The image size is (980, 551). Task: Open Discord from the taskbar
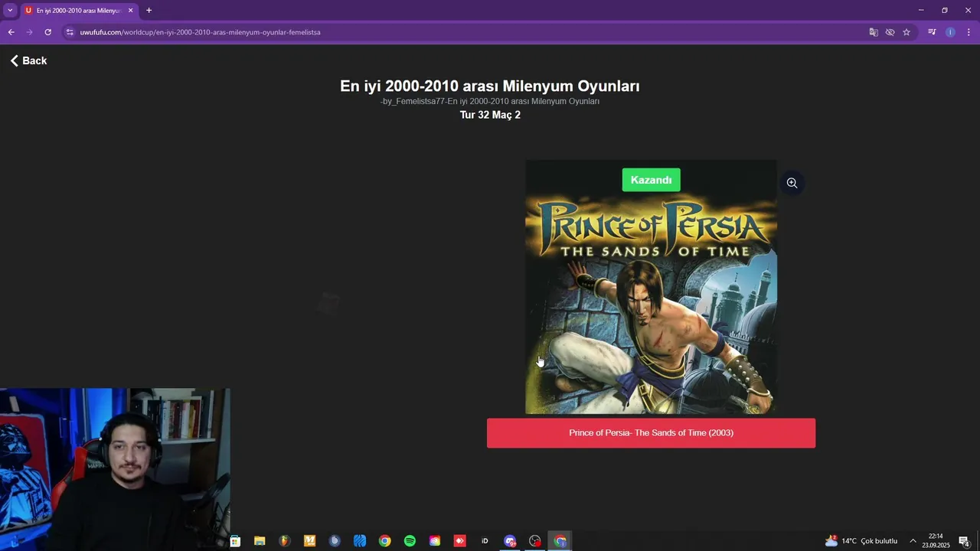click(510, 541)
